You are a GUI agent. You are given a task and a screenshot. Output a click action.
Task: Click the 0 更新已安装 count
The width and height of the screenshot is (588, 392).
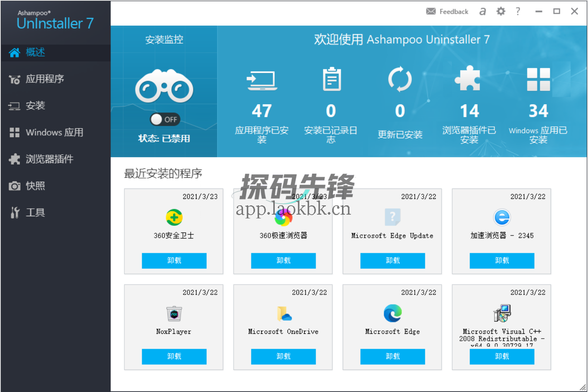(x=400, y=111)
